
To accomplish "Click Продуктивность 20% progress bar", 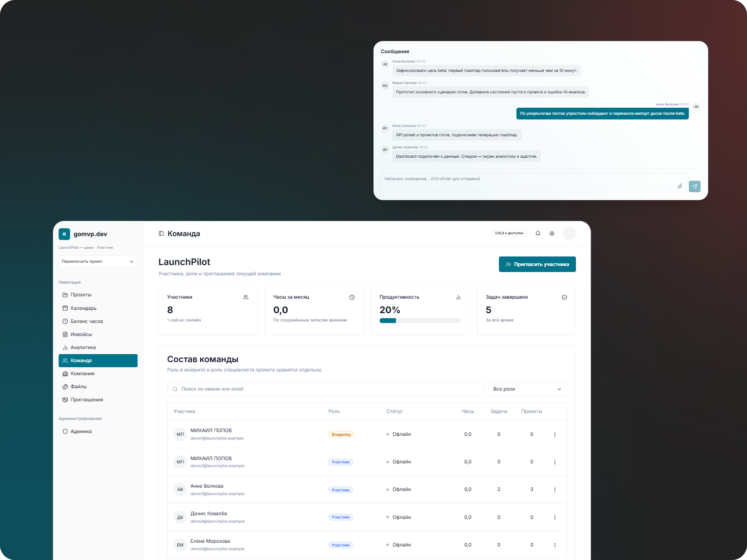I will click(x=420, y=321).
